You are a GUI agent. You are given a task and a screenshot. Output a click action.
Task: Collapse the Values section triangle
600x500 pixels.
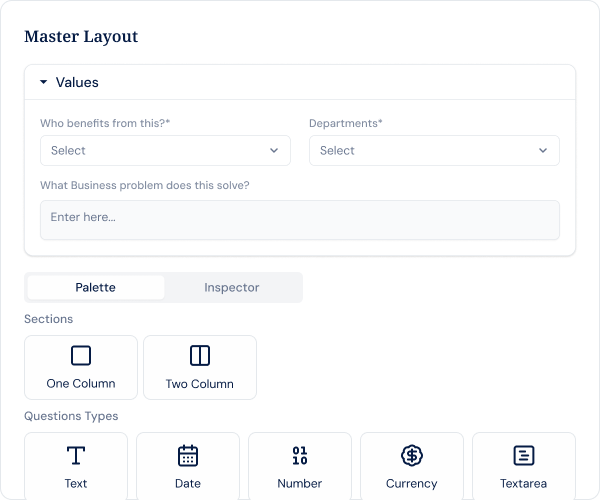point(44,82)
